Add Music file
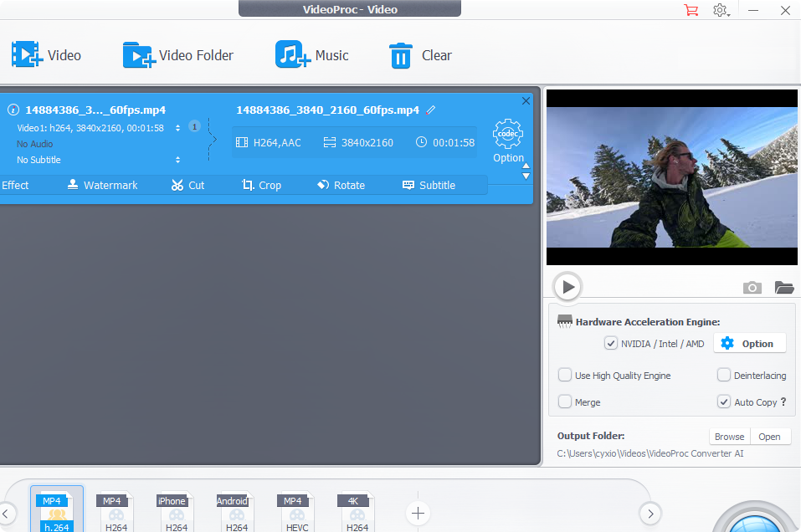 311,54
